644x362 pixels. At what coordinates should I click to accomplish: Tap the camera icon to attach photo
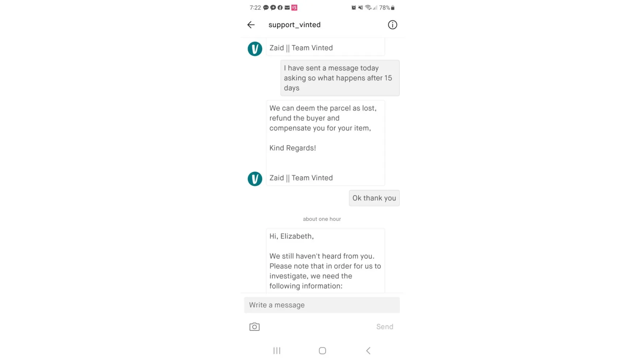(254, 327)
